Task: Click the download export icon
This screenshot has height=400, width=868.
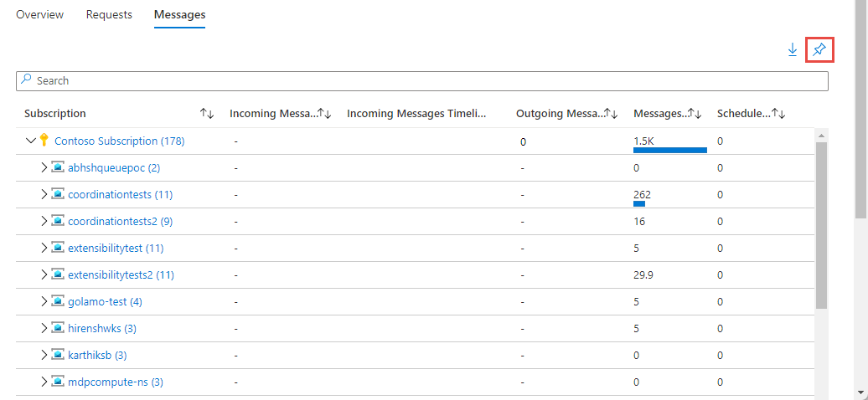Action: pyautogui.click(x=793, y=50)
